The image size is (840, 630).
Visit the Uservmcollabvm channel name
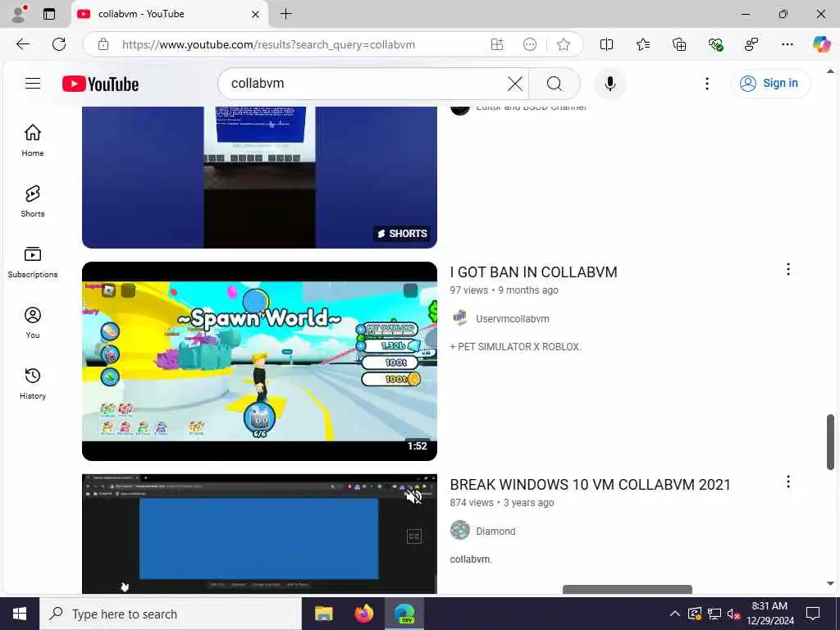click(512, 319)
